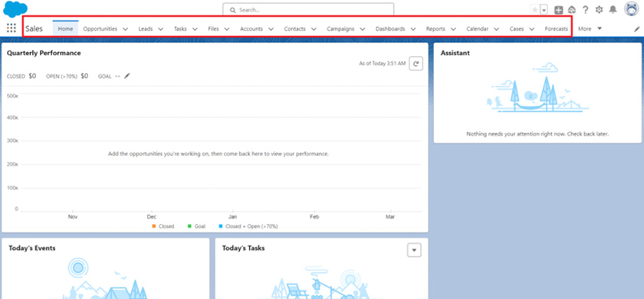
Task: Open Global Actions plus icon
Action: coord(559,10)
